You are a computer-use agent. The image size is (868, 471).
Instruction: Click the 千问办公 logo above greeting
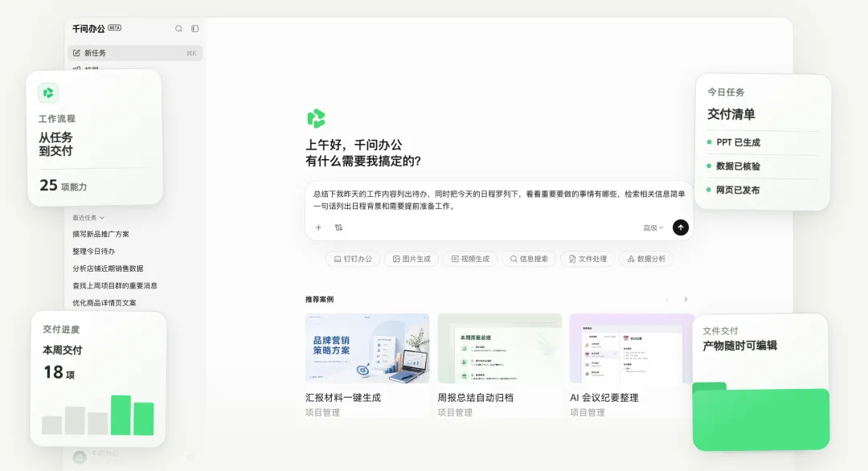click(316, 118)
